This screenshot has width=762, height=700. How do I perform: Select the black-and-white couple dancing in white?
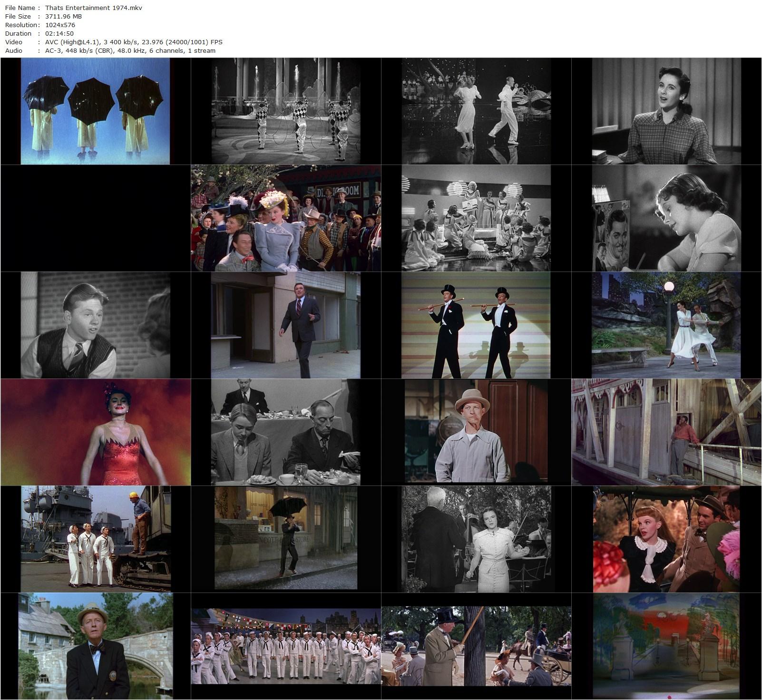(476, 111)
